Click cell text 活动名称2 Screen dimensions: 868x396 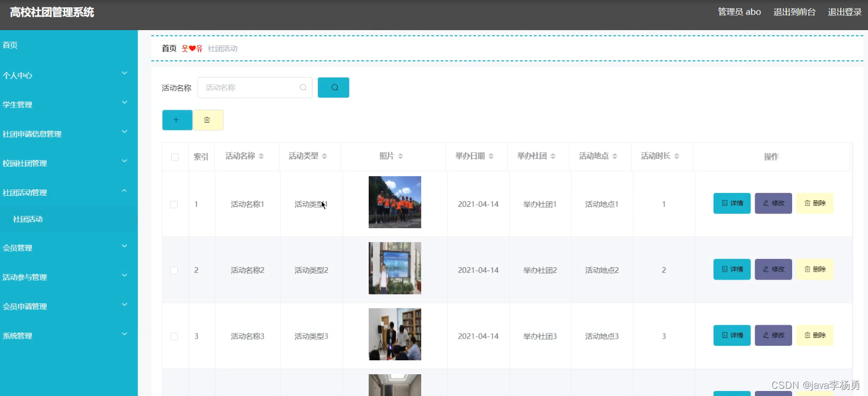[x=248, y=271]
